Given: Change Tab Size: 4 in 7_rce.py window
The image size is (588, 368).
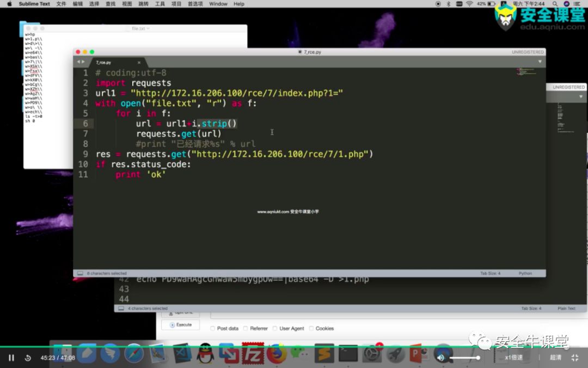Looking at the screenshot, I should (490, 273).
